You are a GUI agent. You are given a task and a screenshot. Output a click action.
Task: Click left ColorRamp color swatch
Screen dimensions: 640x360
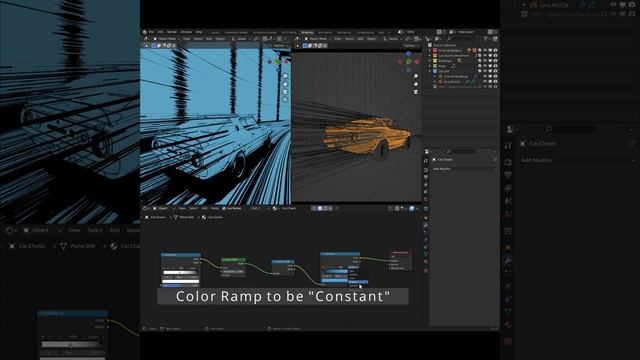click(x=180, y=282)
